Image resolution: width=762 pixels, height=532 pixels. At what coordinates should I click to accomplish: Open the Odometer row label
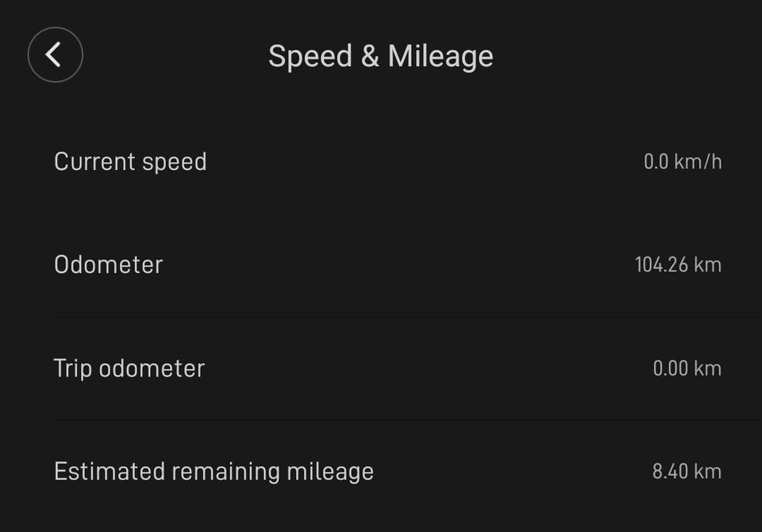[x=108, y=264]
